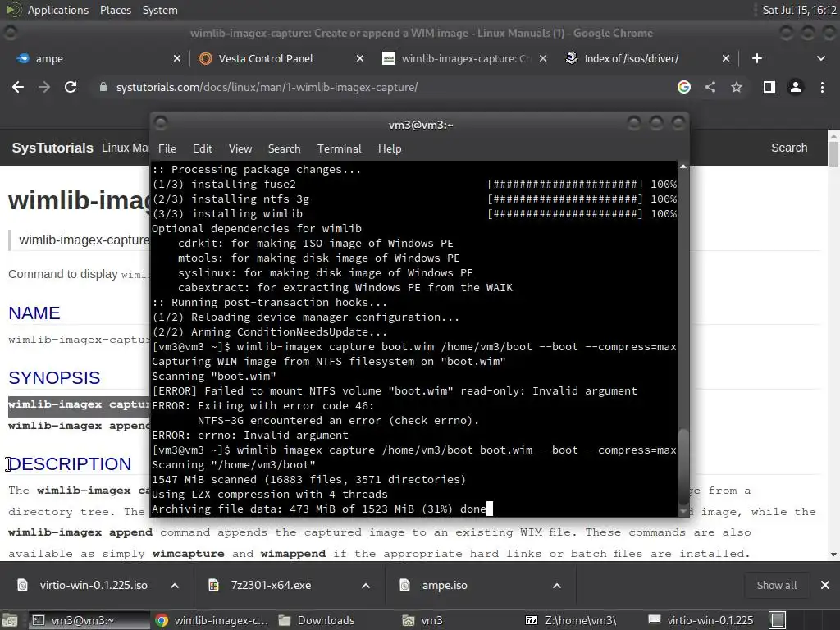Open terminal File menu
Viewport: 840px width, 630px height.
click(x=167, y=149)
